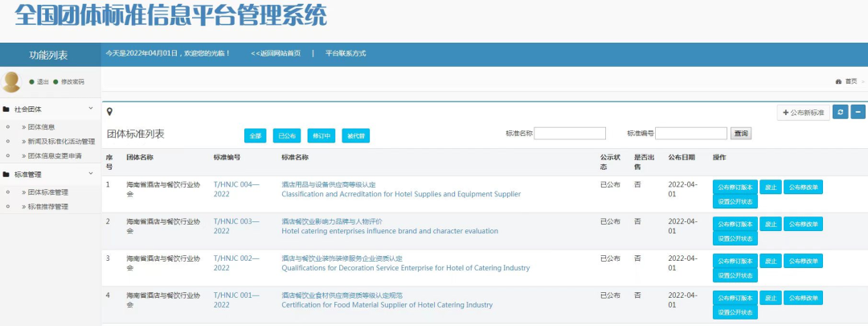The height and width of the screenshot is (326, 868).
Task: Open 酒店餐饮业影响力品牌与人物评价 standard name link
Action: (x=332, y=222)
